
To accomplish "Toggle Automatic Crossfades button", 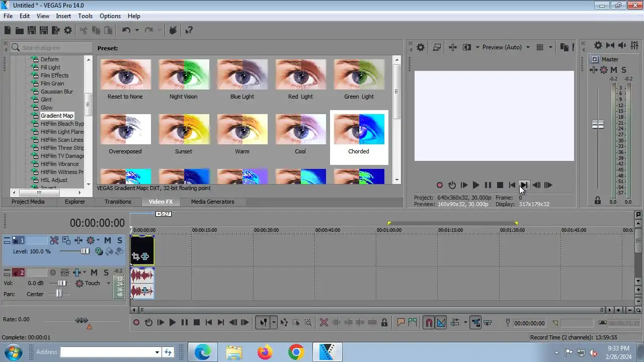I will click(441, 323).
